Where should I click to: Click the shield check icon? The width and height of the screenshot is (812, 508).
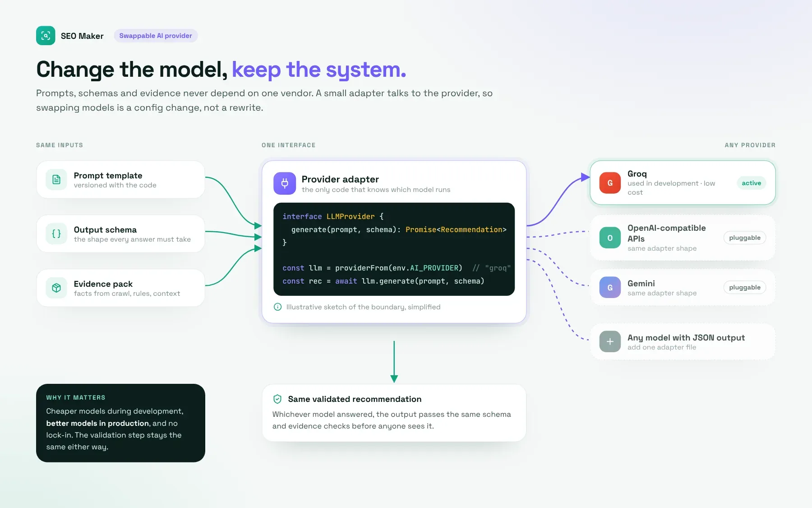277,399
